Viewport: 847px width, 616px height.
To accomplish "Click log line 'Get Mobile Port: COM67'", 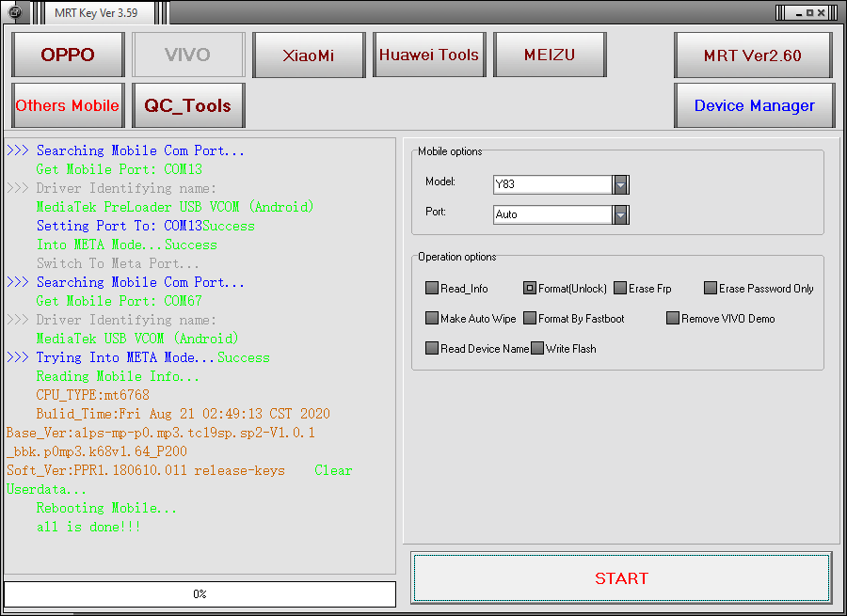I will 119,301.
